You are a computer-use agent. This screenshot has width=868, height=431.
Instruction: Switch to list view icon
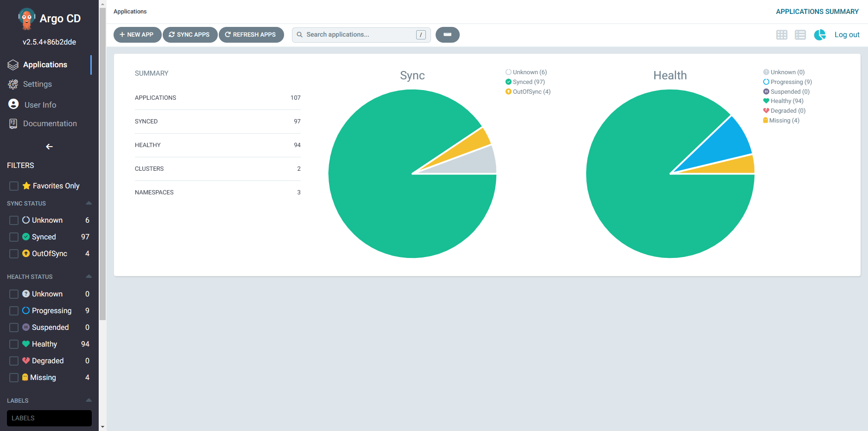(x=800, y=35)
